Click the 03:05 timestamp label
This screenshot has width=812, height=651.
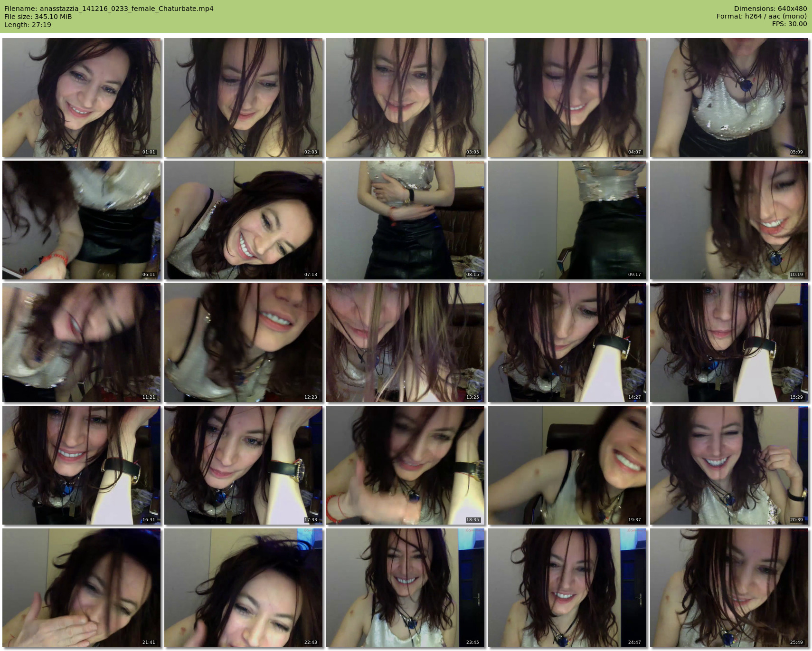472,152
